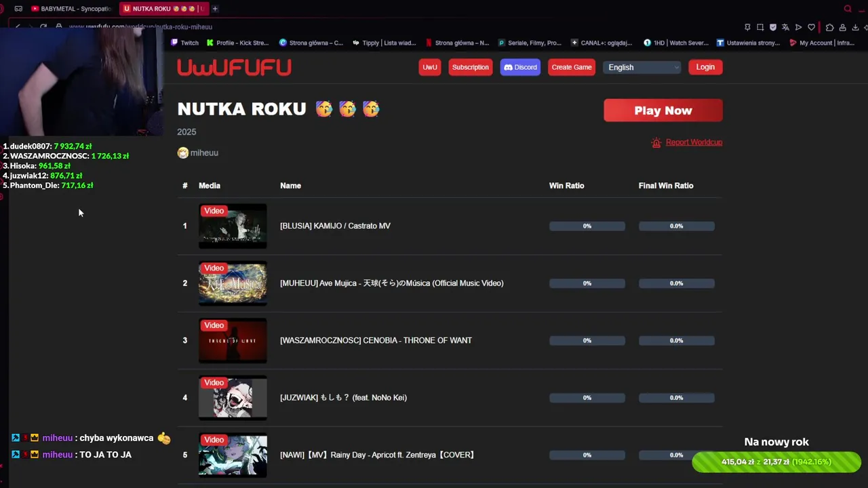Click "[WASZAMROCZNOSC] CENOBIA - THRONE OF WANT" name
The height and width of the screenshot is (488, 868).
[x=376, y=340]
